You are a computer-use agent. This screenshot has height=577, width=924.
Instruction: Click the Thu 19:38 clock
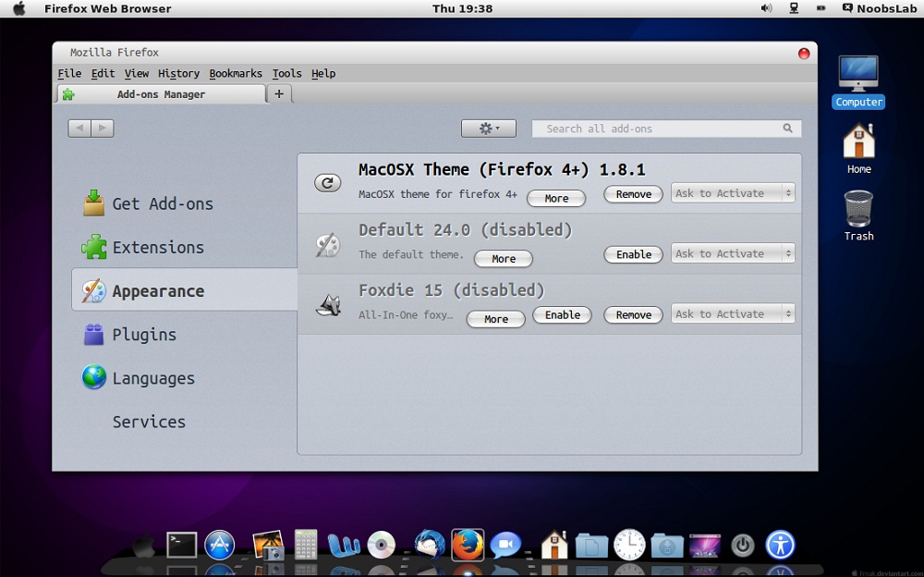[x=463, y=8]
